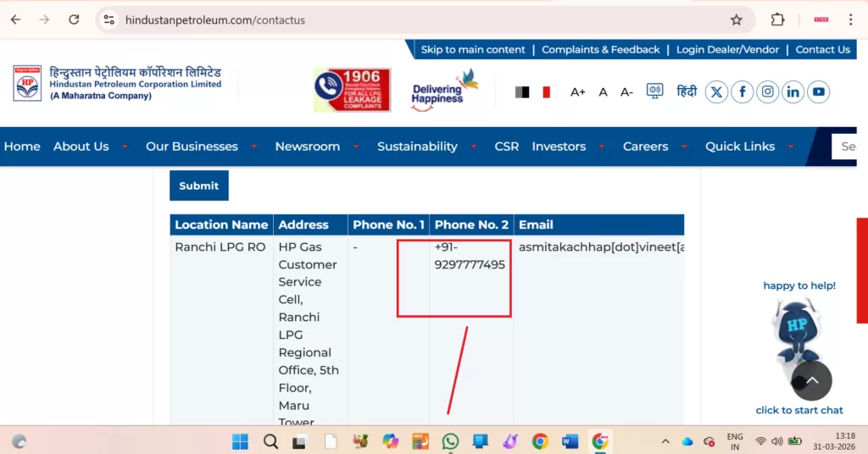Increase font size with A+
This screenshot has width=868, height=454.
pos(577,92)
